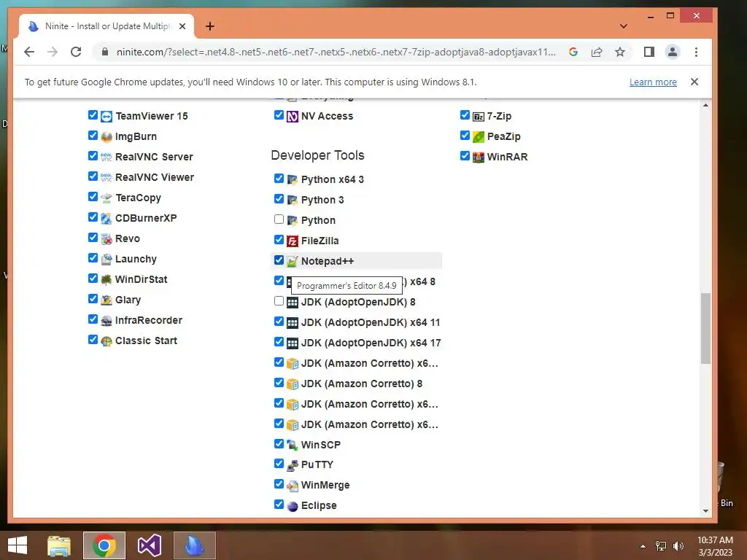Open the Chrome profile avatar

(672, 52)
